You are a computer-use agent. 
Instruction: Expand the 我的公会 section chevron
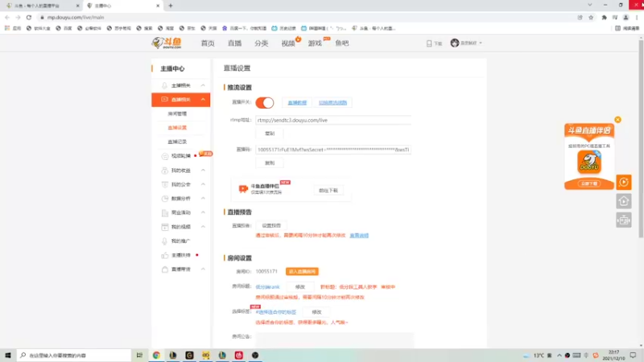[203, 184]
